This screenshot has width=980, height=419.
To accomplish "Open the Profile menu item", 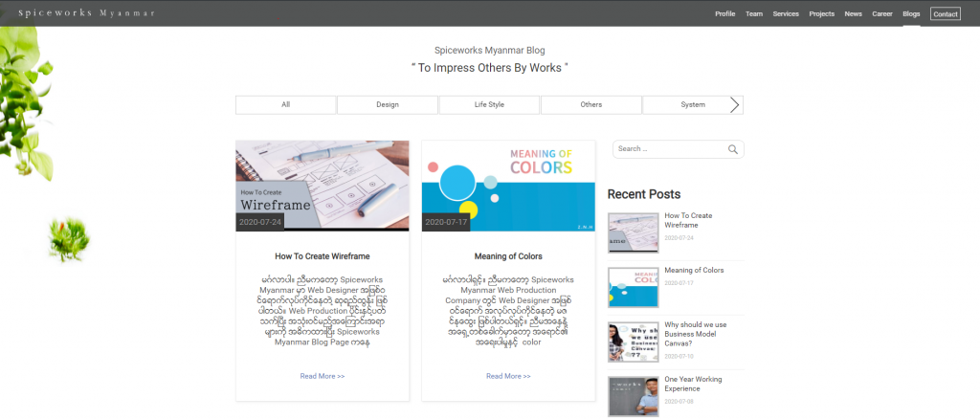I will (x=724, y=14).
